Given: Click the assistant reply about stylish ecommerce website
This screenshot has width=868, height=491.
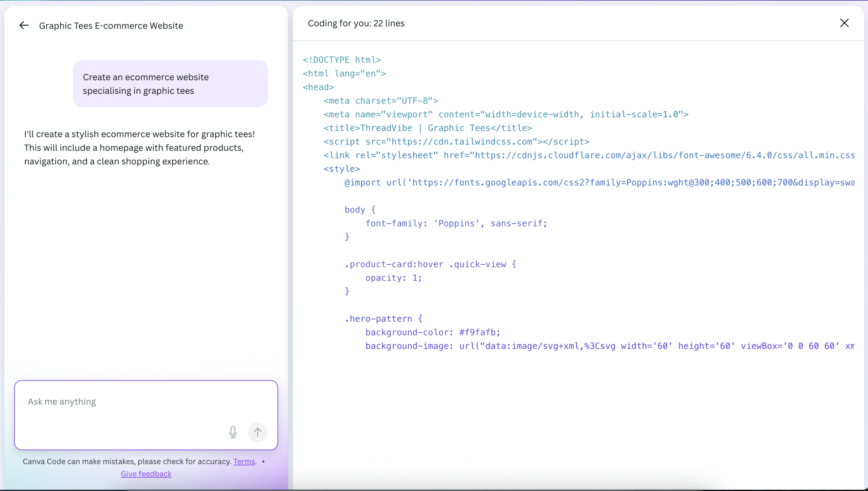Looking at the screenshot, I should [140, 148].
